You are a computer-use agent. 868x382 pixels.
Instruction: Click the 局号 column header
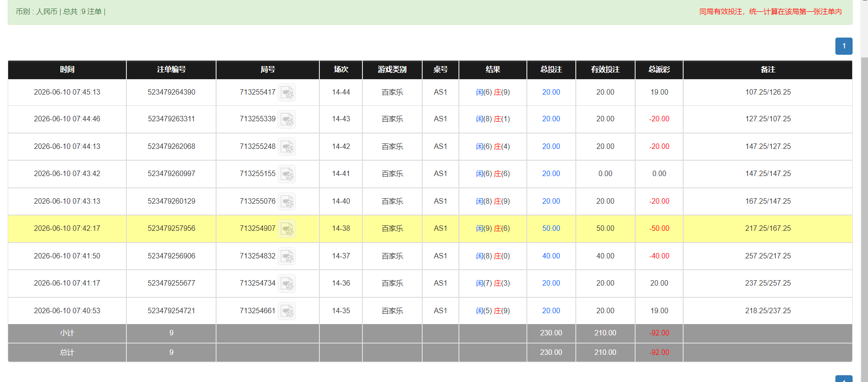pyautogui.click(x=268, y=70)
